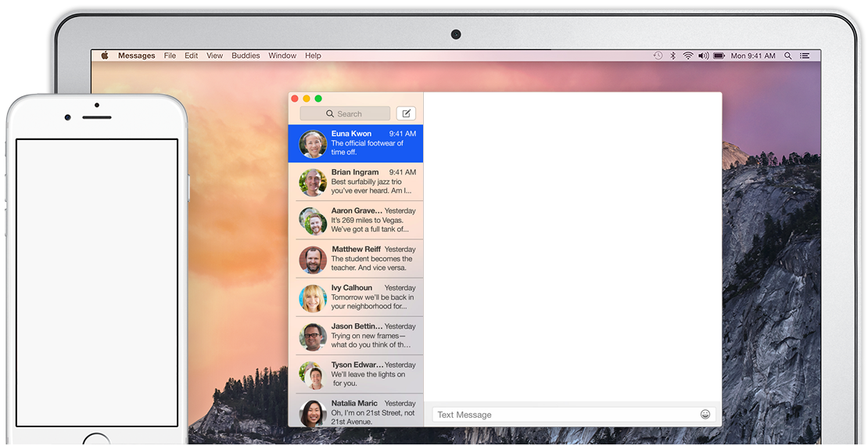The height and width of the screenshot is (446, 868).
Task: Open Notification Center list icon
Action: 805,56
